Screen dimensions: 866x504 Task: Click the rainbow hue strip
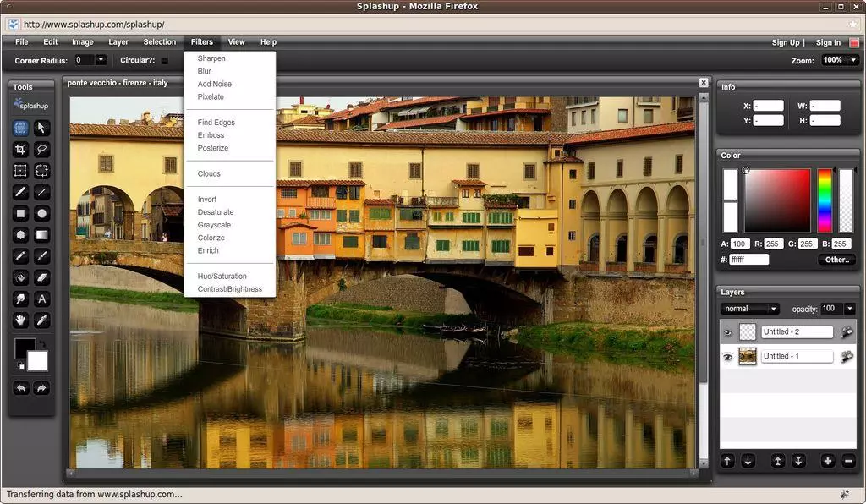tap(824, 200)
